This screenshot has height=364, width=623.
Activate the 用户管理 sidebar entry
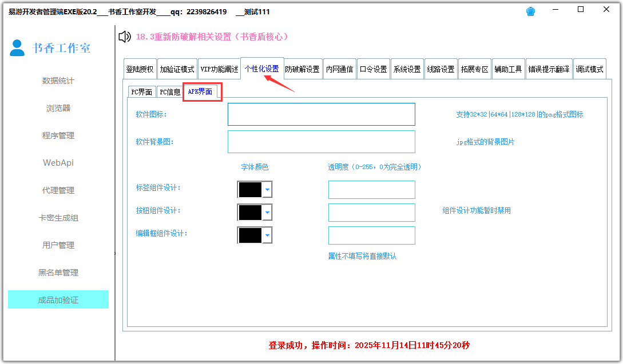point(58,245)
